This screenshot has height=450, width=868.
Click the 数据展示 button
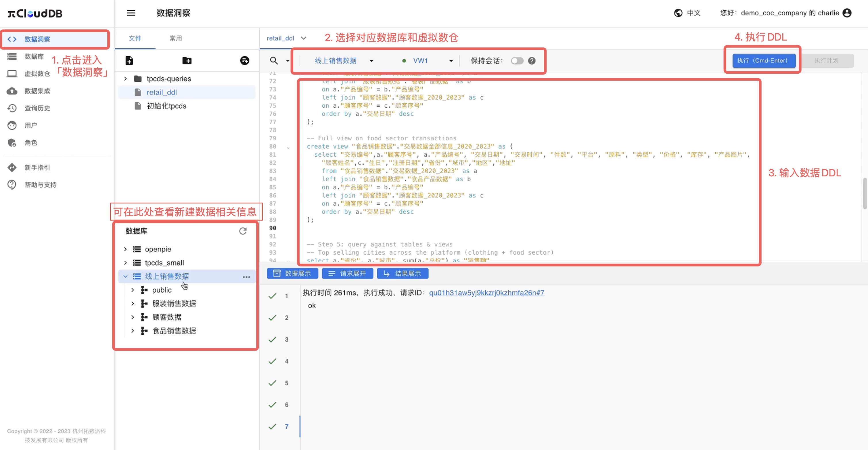click(292, 274)
